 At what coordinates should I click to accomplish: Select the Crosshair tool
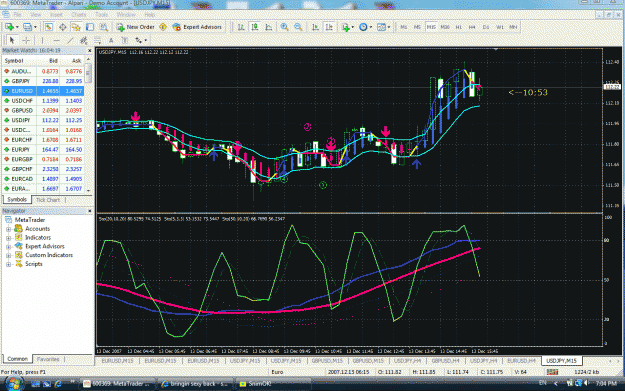[26, 40]
